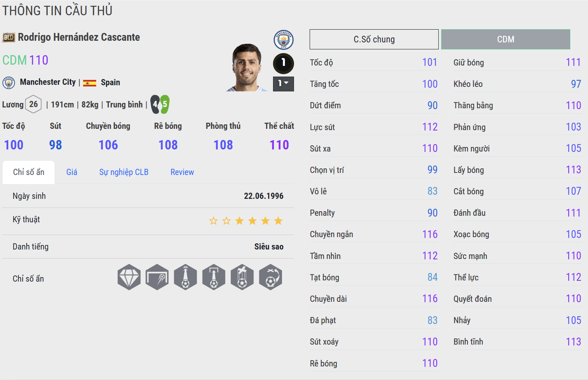
Task: Click the black upgrade level 1 badge
Action: [x=283, y=63]
